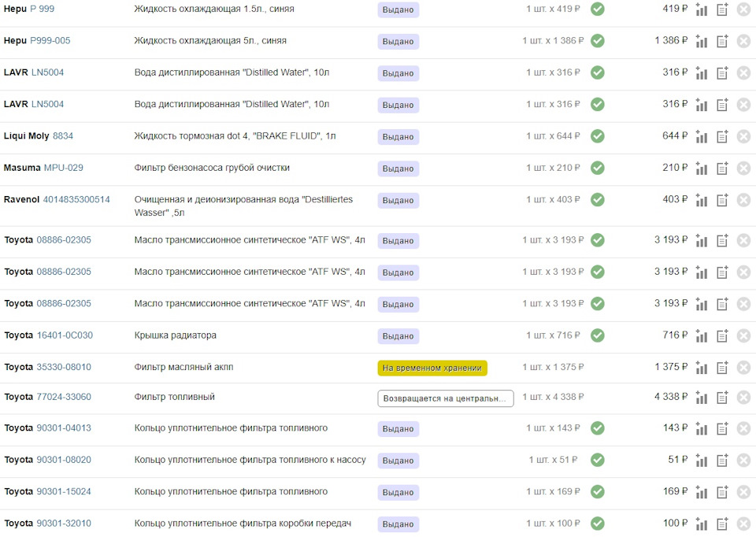Viewport: 756px width, 537px height.
Task: Click the green checkmark for Liqui Moly 8834
Action: point(598,136)
